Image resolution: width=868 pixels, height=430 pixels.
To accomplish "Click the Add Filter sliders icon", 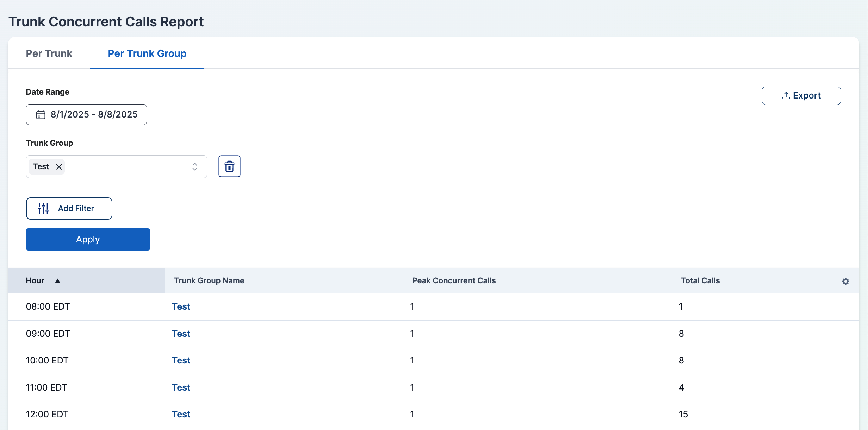I will tap(43, 208).
